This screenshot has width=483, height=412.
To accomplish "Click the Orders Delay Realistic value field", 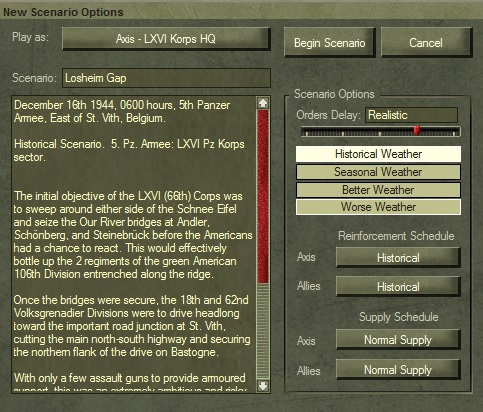I will point(411,115).
